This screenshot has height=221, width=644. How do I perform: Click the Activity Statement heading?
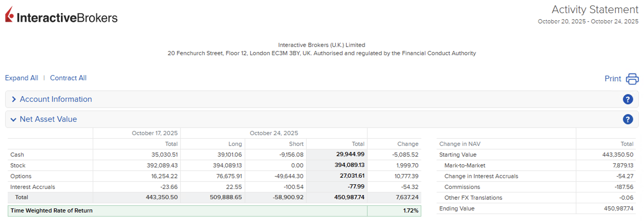[595, 10]
